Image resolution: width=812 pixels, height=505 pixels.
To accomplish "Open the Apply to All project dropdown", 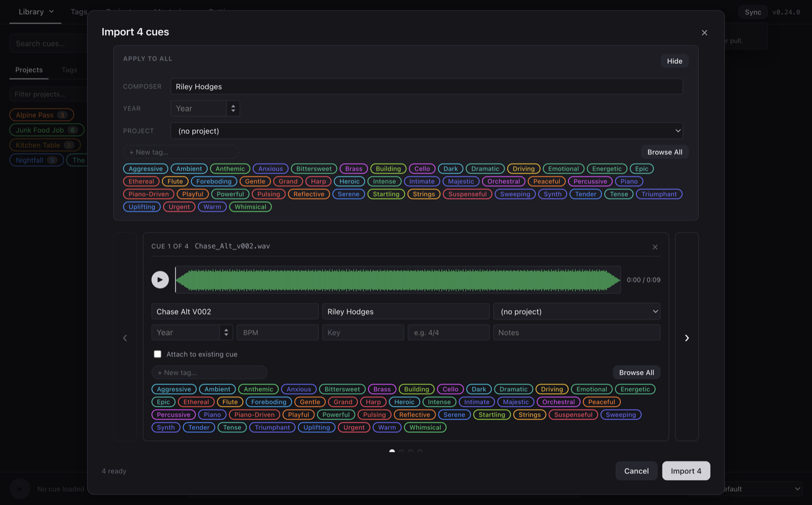I will (x=427, y=131).
